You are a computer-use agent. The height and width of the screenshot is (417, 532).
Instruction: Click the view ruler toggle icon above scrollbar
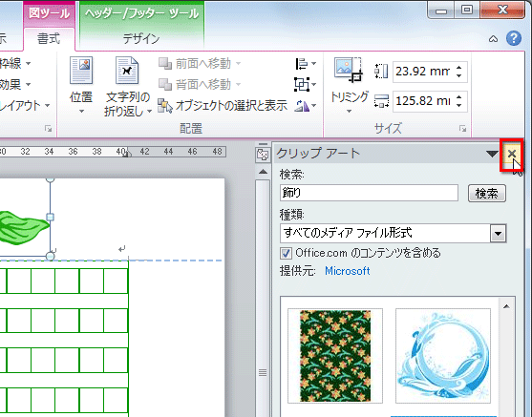click(x=263, y=155)
